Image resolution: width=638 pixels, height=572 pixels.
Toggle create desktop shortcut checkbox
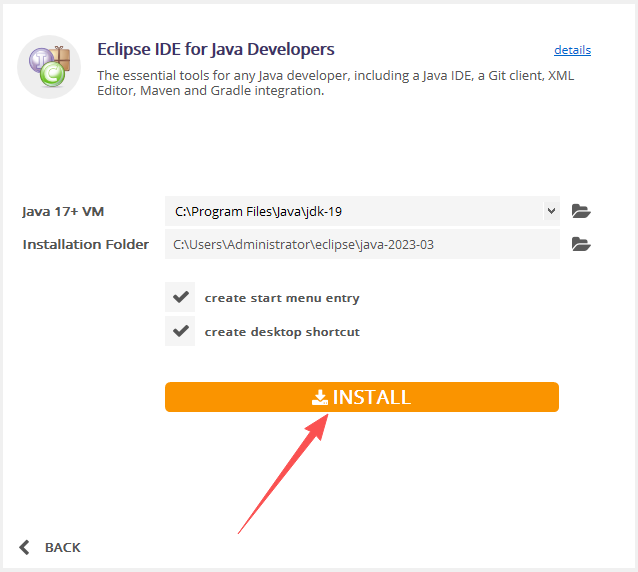pos(180,331)
